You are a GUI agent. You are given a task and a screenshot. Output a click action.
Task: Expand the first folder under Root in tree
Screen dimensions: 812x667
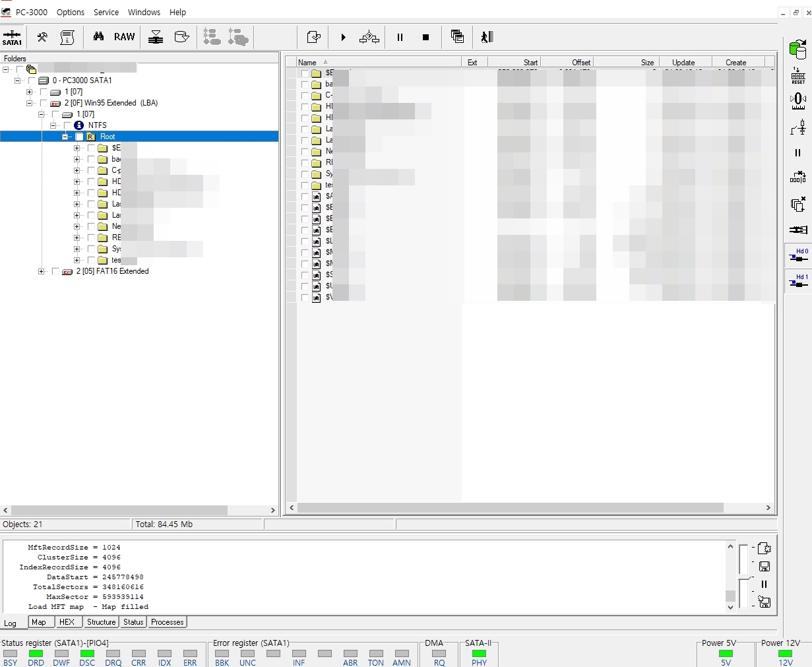pyautogui.click(x=77, y=148)
